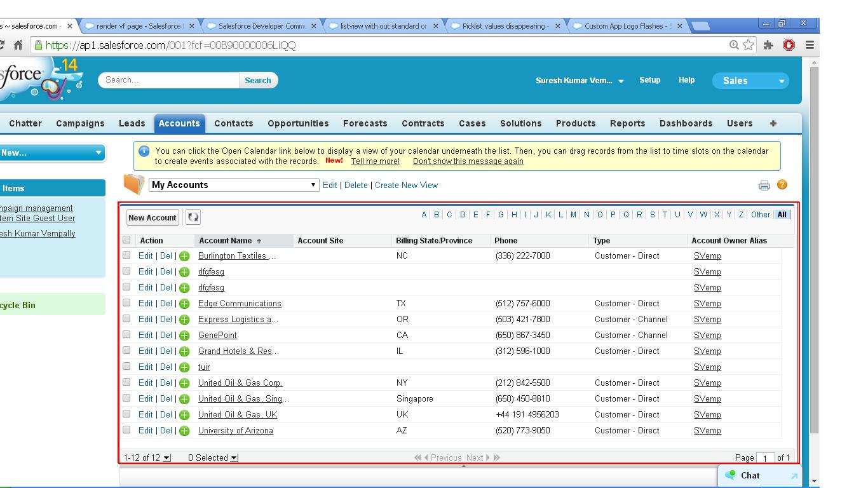The image size is (868, 488).
Task: Bookmark page with the star icon
Action: click(749, 45)
